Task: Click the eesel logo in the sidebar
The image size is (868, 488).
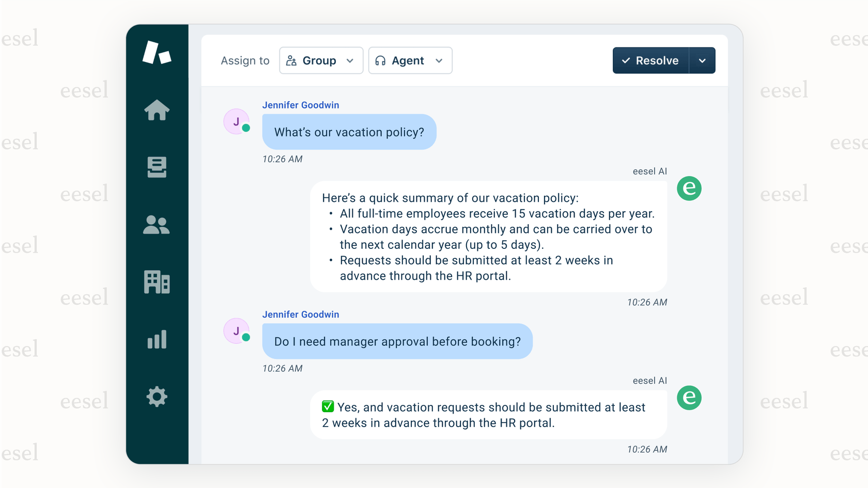Action: pos(158,53)
